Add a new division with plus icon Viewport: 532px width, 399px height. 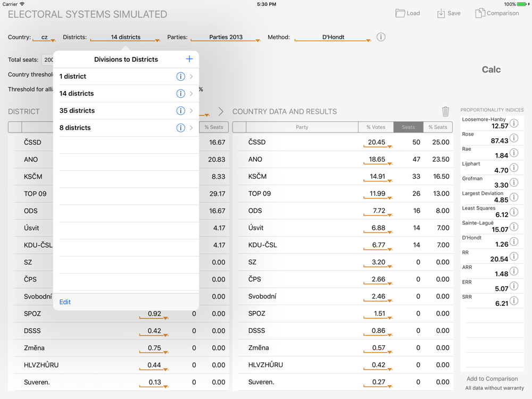(189, 59)
